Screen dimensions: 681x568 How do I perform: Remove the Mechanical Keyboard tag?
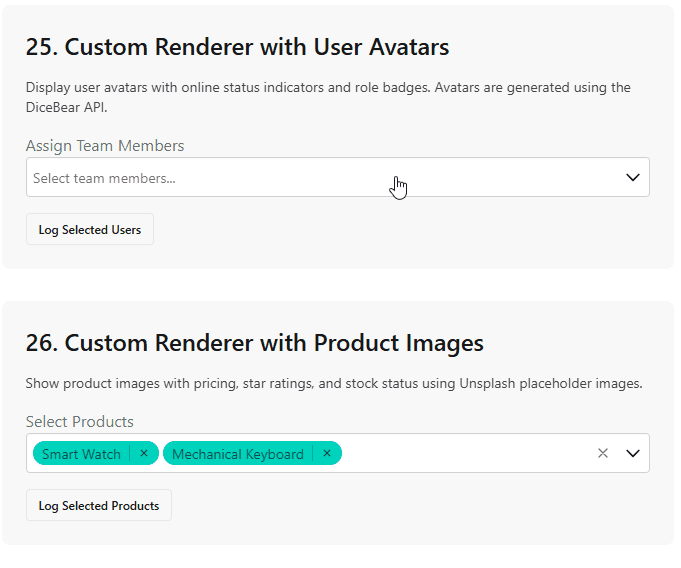327,453
